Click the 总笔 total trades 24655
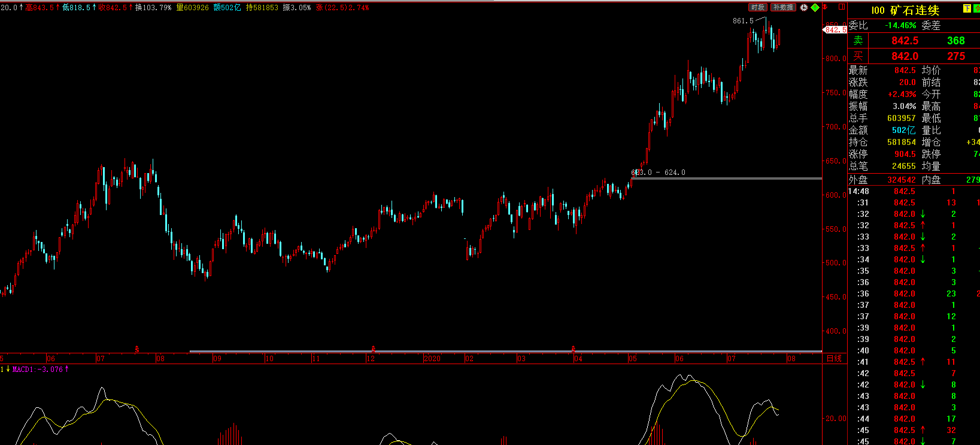 [904, 167]
